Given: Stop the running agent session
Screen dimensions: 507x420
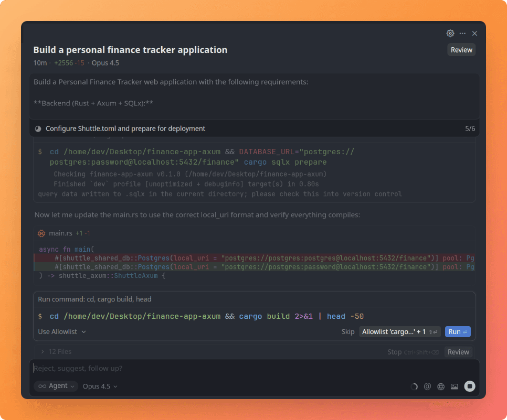Looking at the screenshot, I should [394, 352].
